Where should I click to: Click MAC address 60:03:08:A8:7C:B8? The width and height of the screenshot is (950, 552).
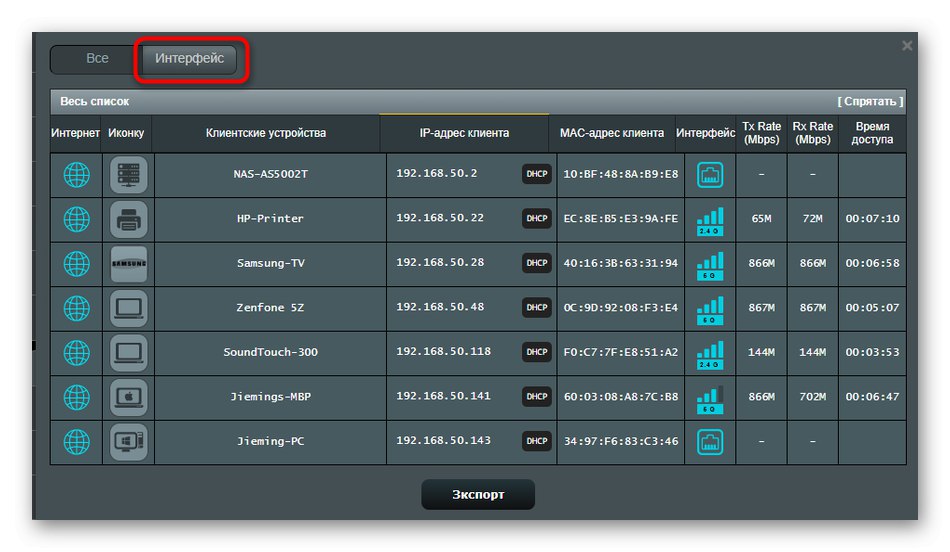[620, 397]
